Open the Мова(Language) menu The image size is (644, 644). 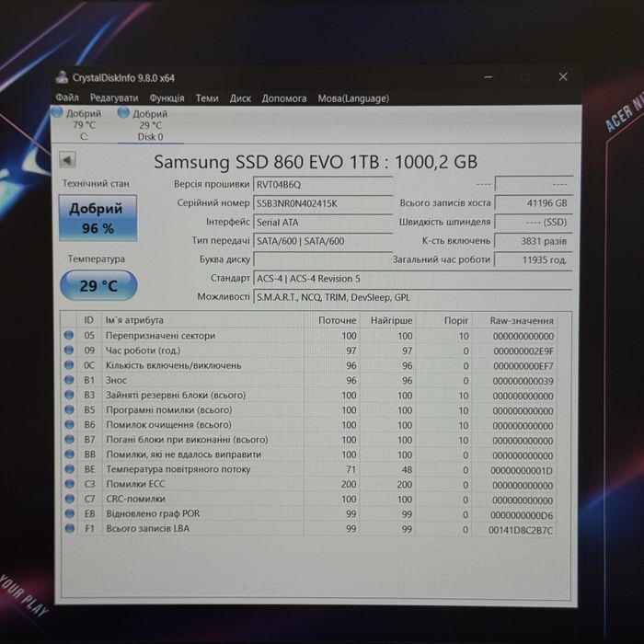tap(353, 98)
